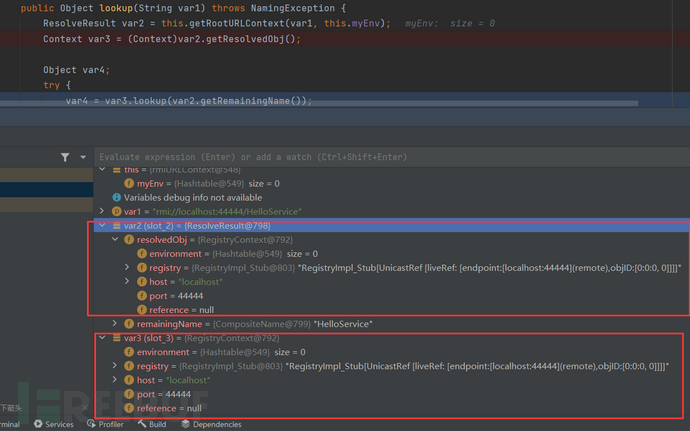Open the Dependencies tool window tab
This screenshot has height=431, width=690.
tap(210, 424)
